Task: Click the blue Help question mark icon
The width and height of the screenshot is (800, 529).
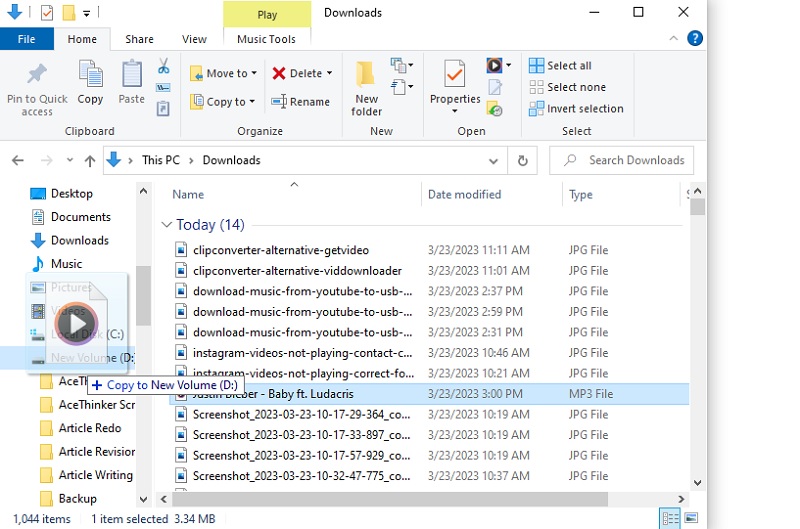Action: pyautogui.click(x=695, y=38)
